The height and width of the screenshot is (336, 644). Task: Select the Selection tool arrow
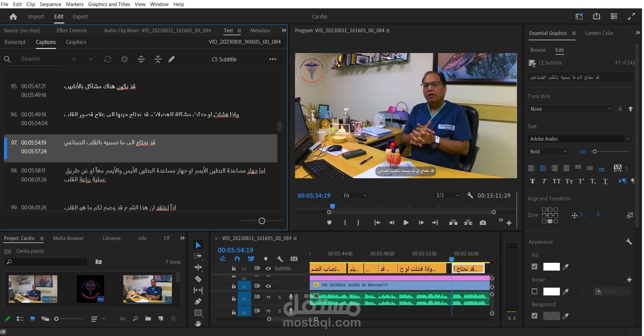[198, 245]
